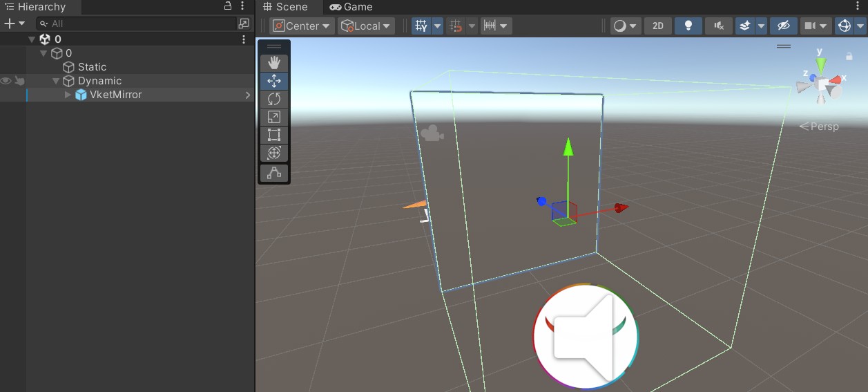Click the scene-view audio speaker gizmo
The image size is (868, 392).
586,336
